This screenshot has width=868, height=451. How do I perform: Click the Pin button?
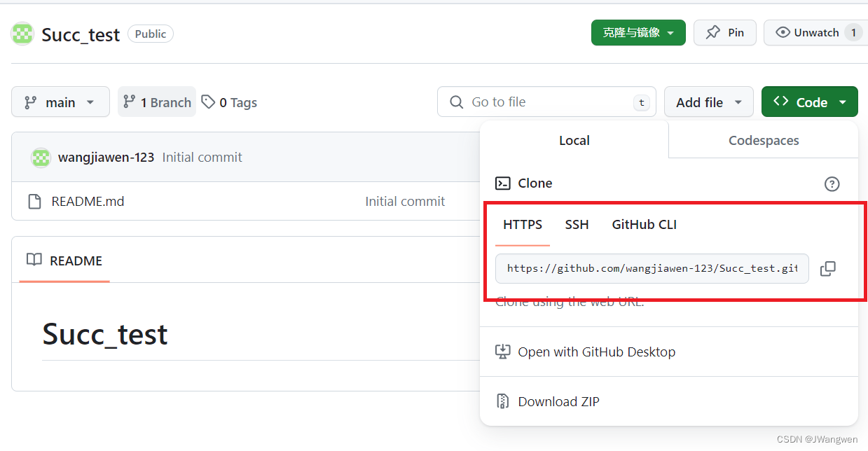click(725, 32)
